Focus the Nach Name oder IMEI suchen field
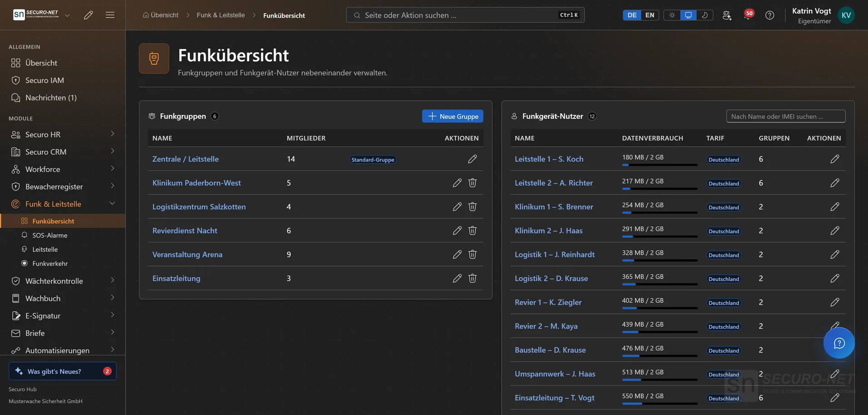The image size is (868, 415). click(x=786, y=116)
